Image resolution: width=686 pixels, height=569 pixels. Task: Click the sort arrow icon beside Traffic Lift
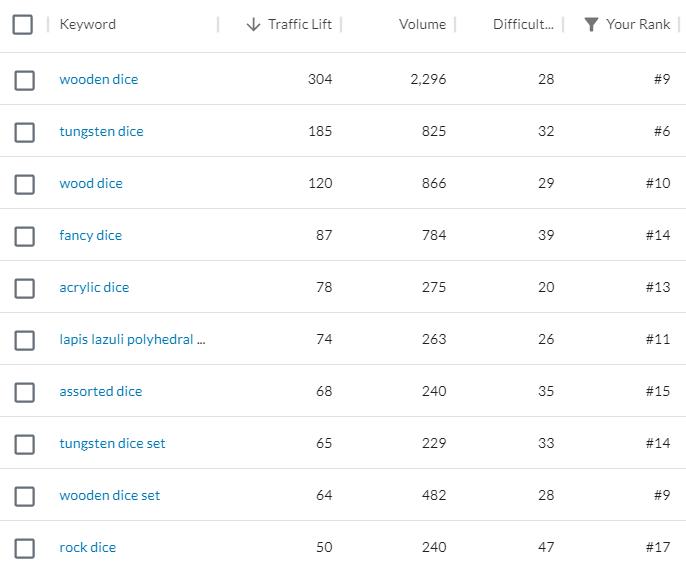coord(253,24)
